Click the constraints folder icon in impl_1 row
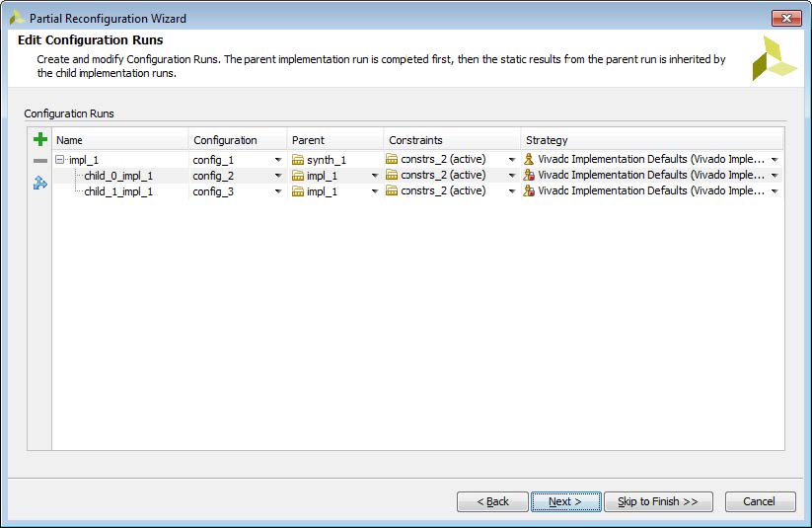The height and width of the screenshot is (528, 812). coord(392,159)
